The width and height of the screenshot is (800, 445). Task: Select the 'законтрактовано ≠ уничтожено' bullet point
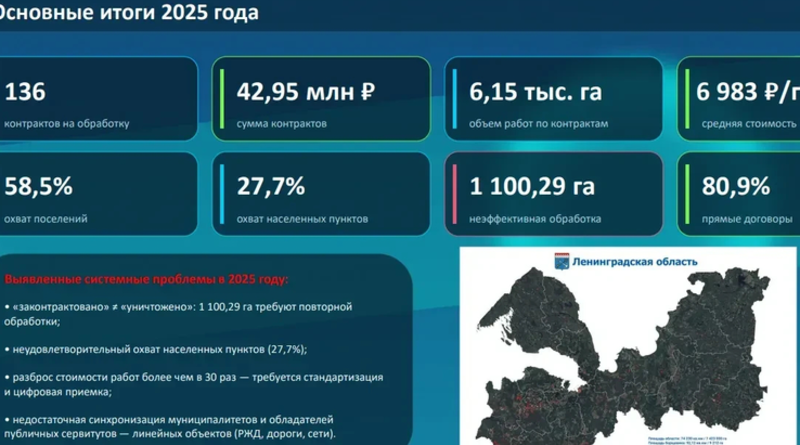179,313
